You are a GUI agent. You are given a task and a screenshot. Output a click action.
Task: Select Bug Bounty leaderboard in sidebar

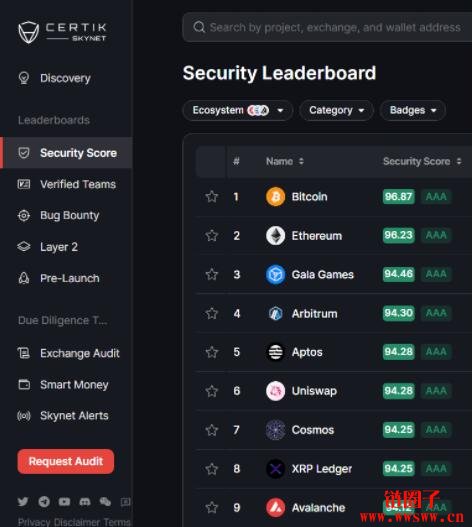[x=67, y=215]
